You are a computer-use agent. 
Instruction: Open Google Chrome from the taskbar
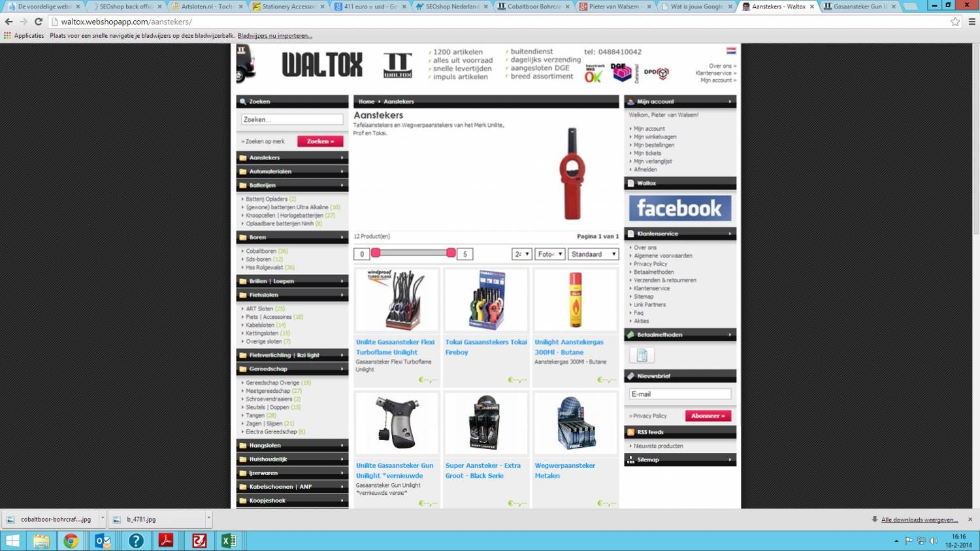[x=71, y=541]
